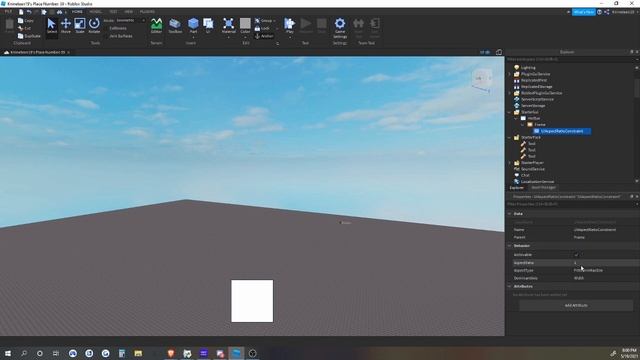This screenshot has width=640, height=360.
Task: Open the DominantAxis value dropdown
Action: [x=605, y=278]
